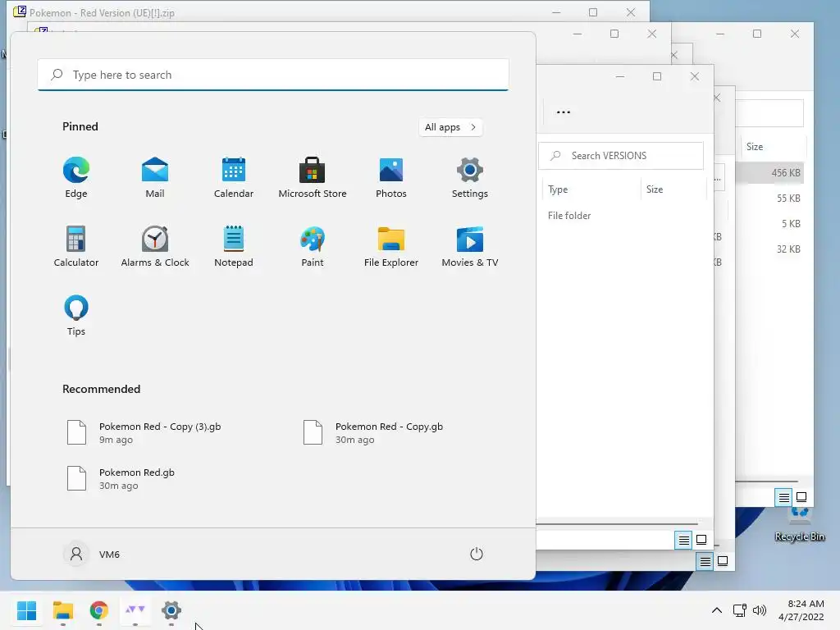Toggle details view in rearmost Explorer window
Image resolution: width=840 pixels, height=630 pixels.
pyautogui.click(x=783, y=498)
